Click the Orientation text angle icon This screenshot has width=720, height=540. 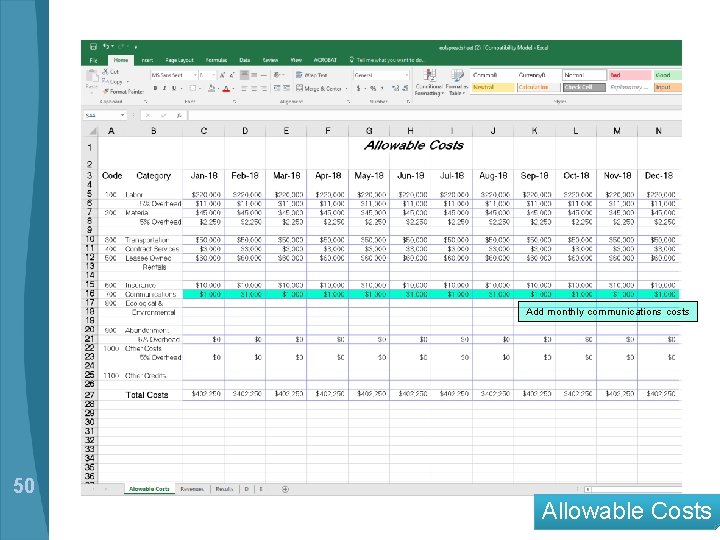(277, 74)
